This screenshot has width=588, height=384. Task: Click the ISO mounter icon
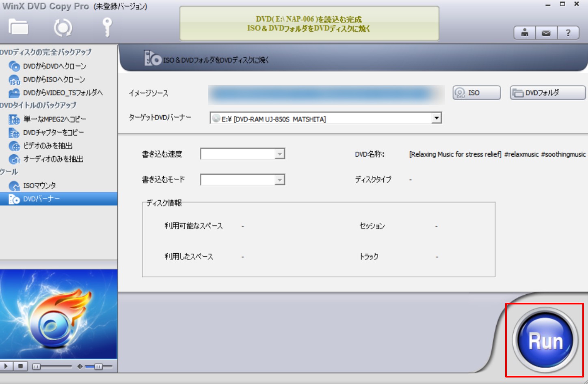[x=14, y=186]
